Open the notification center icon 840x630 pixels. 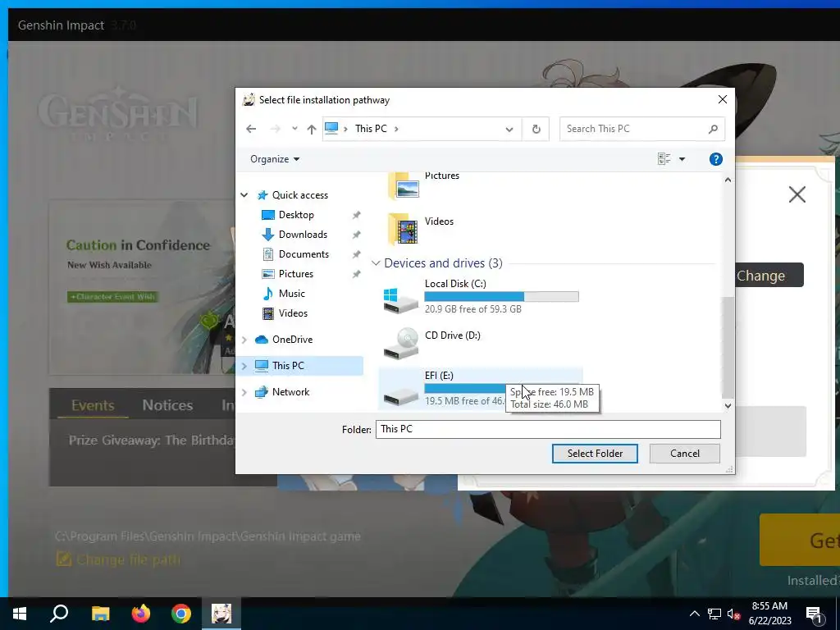click(815, 614)
